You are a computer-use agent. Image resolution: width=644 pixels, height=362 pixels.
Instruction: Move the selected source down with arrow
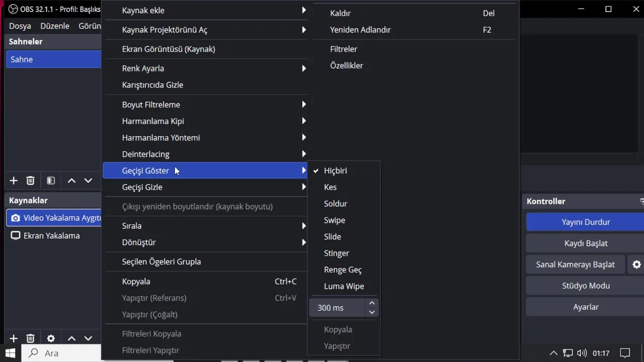point(88,339)
